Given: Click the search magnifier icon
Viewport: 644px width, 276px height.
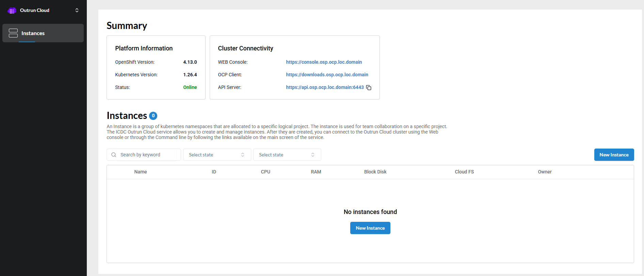Looking at the screenshot, I should pos(114,155).
